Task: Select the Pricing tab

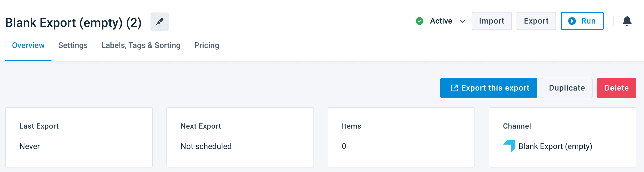Action: tap(207, 45)
